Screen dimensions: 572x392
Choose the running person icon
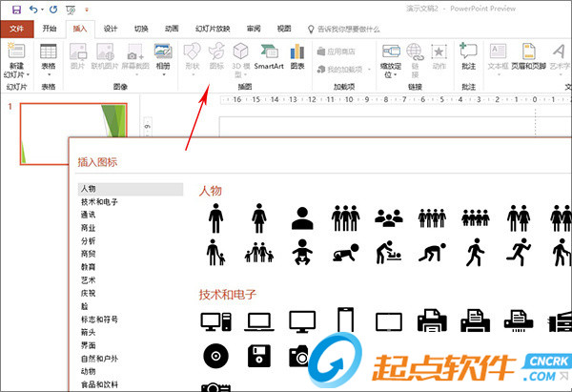(519, 252)
